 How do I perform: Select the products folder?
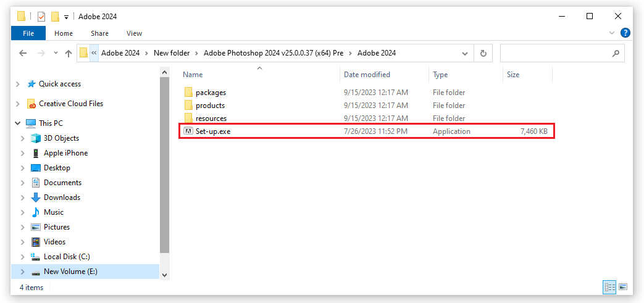pos(210,106)
